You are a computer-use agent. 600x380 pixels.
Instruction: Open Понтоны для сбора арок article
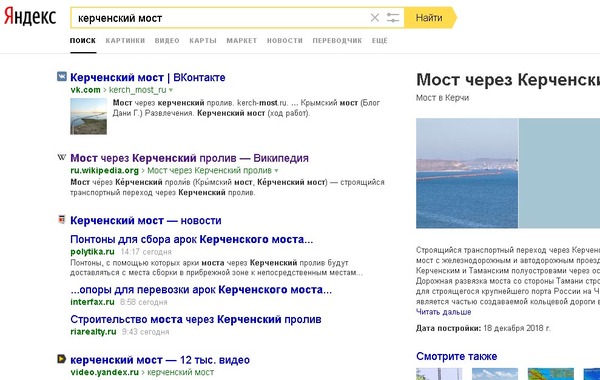192,240
